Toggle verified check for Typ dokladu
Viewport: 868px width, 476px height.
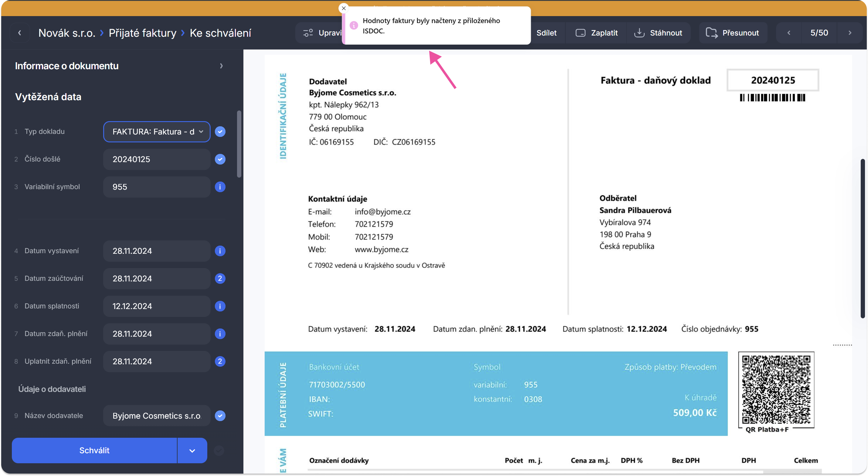[x=220, y=131]
